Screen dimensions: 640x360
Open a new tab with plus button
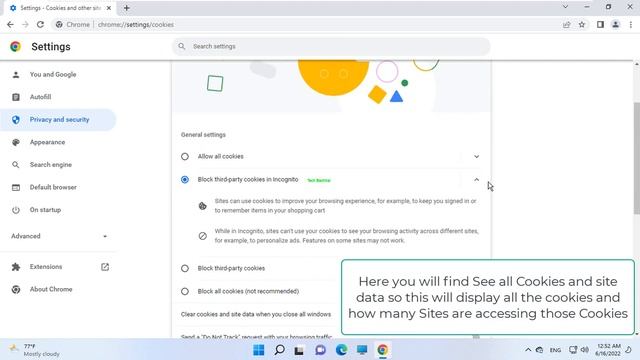[127, 8]
